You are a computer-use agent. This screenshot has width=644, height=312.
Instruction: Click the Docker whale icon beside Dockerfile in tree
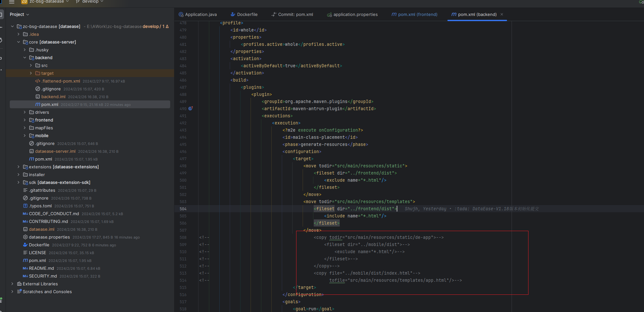25,245
